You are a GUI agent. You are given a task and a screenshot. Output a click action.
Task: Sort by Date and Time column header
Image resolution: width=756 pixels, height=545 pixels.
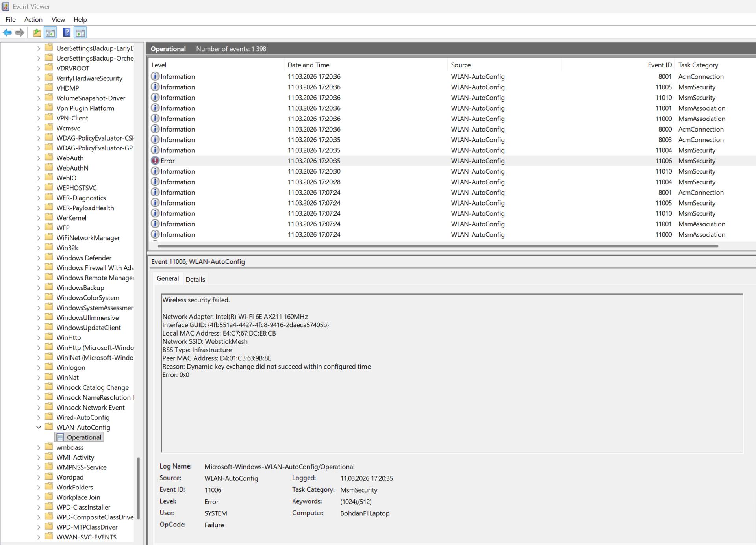[308, 65]
